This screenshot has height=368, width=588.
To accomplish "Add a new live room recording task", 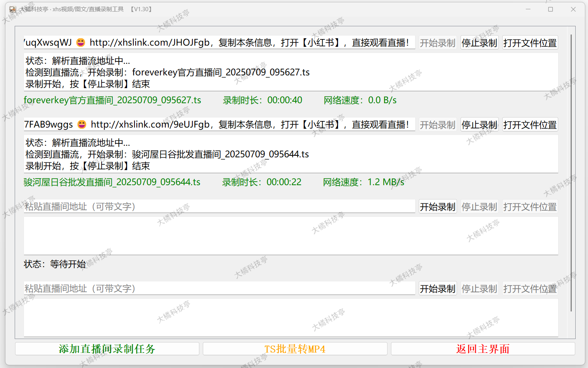I will 107,349.
